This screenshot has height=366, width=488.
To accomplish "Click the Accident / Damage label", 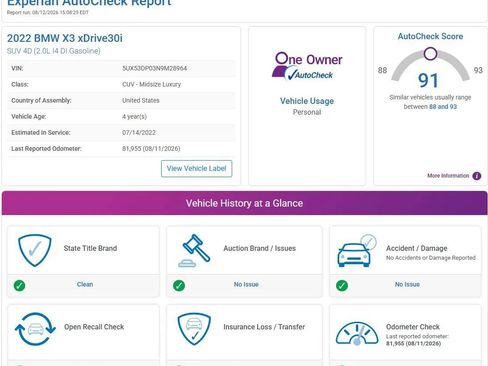I will pos(417,248).
